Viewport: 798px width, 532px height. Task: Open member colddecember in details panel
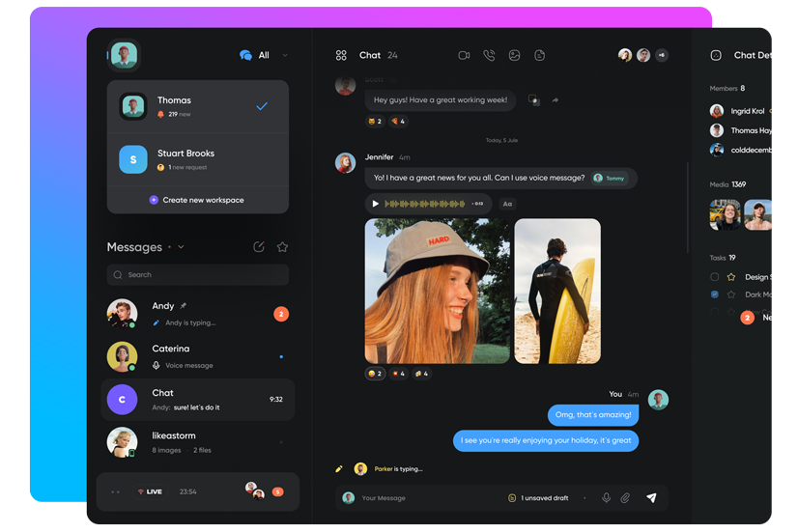[x=740, y=150]
